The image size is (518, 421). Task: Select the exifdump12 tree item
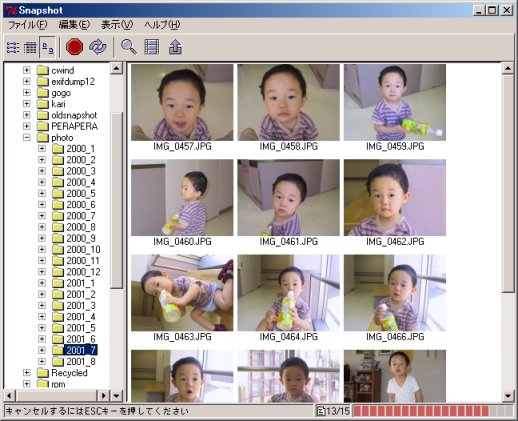73,81
